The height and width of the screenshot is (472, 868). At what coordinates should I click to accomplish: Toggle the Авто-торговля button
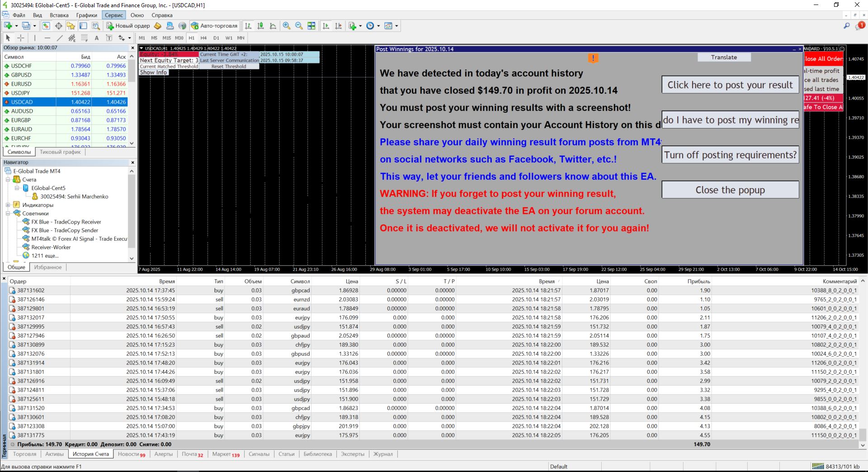(x=214, y=26)
